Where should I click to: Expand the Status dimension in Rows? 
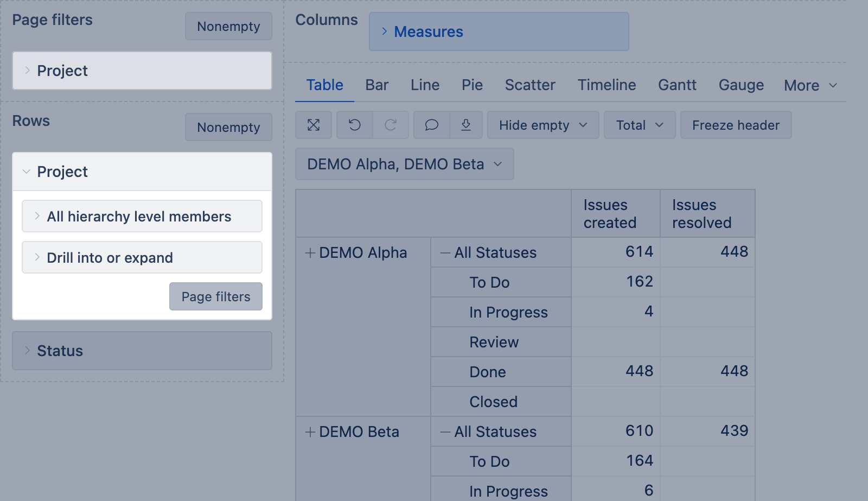coord(142,351)
